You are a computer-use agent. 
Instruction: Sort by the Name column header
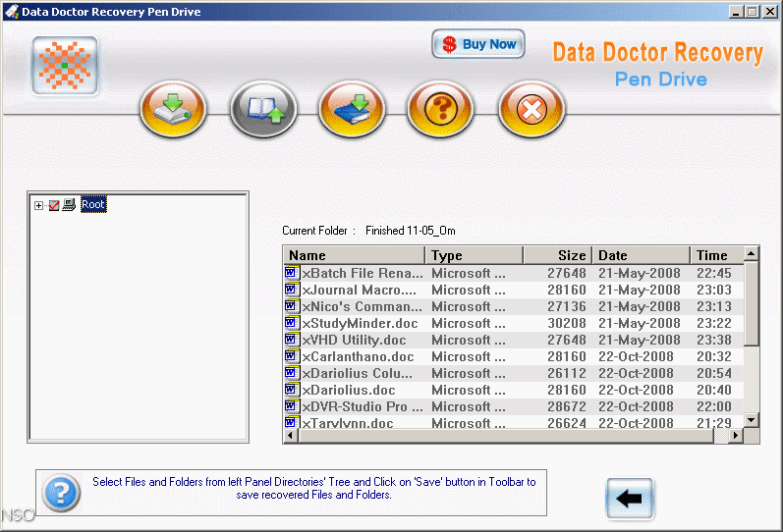click(354, 255)
